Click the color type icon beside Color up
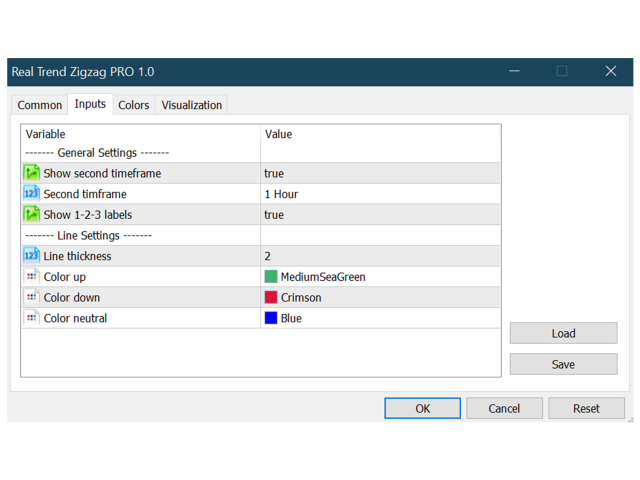The height and width of the screenshot is (480, 640). (x=31, y=277)
